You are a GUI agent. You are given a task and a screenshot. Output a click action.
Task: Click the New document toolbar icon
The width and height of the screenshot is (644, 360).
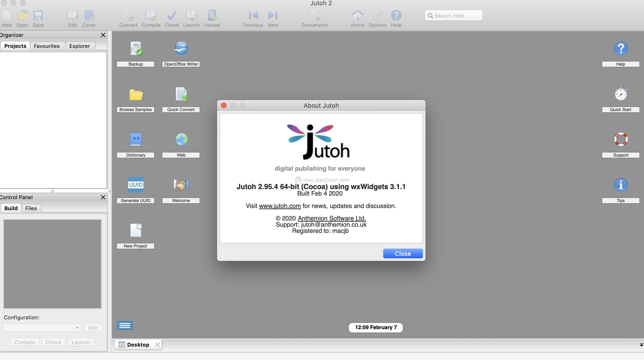click(7, 16)
